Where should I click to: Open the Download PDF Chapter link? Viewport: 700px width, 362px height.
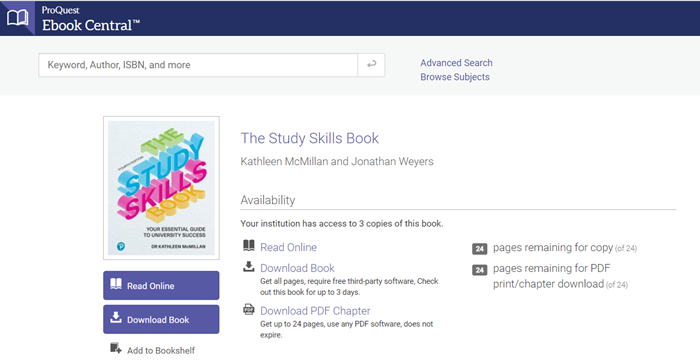315,311
